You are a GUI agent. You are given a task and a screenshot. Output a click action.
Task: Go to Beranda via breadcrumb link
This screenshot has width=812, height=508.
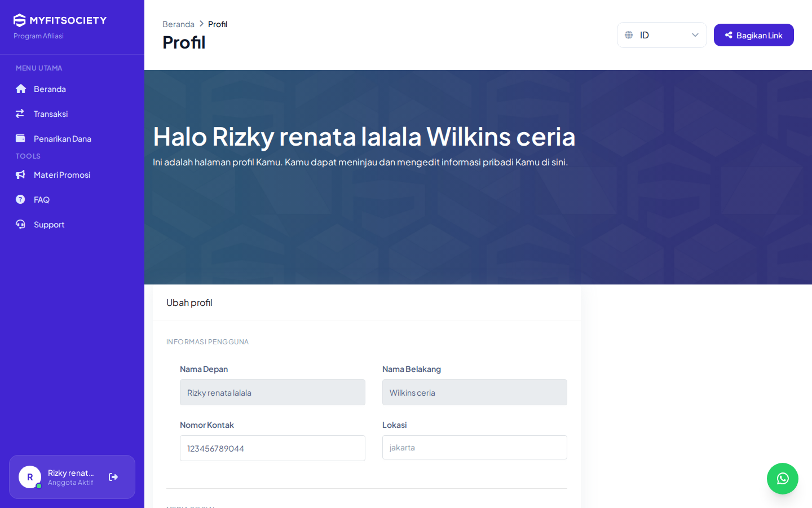(x=178, y=24)
